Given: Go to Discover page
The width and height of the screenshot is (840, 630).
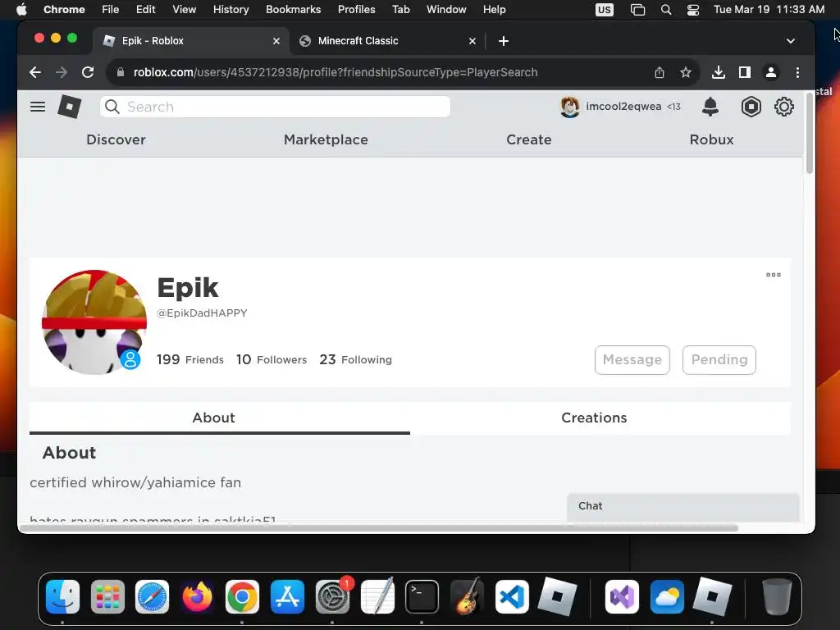Looking at the screenshot, I should pyautogui.click(x=116, y=139).
